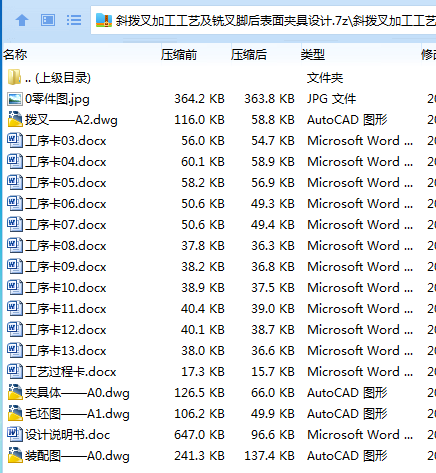Click the Word icon of 工序卡04.docx
The width and height of the screenshot is (436, 473).
coord(15,161)
